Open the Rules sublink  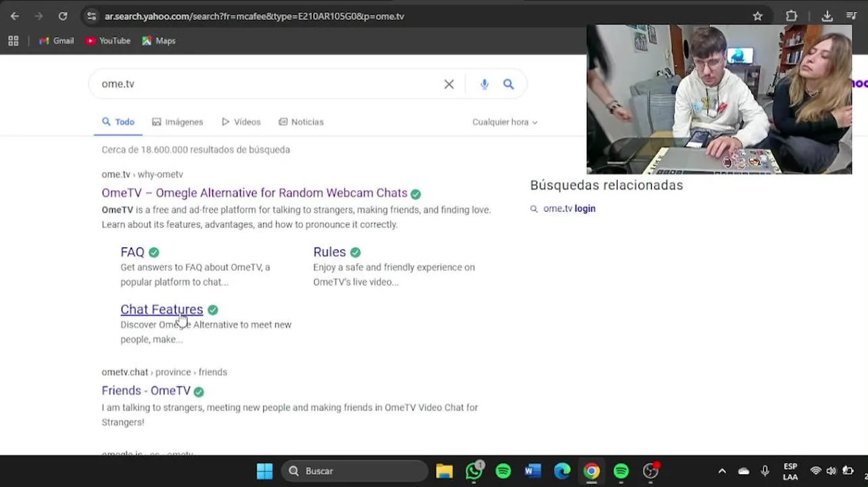click(329, 252)
